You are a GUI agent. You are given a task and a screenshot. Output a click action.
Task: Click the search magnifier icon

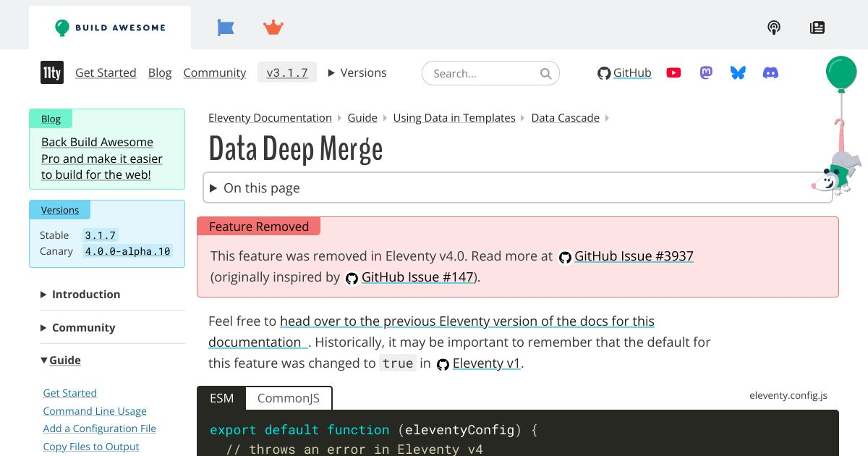tap(546, 73)
